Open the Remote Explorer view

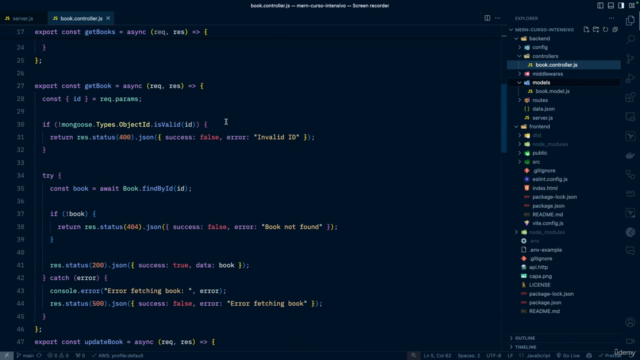tap(630, 117)
